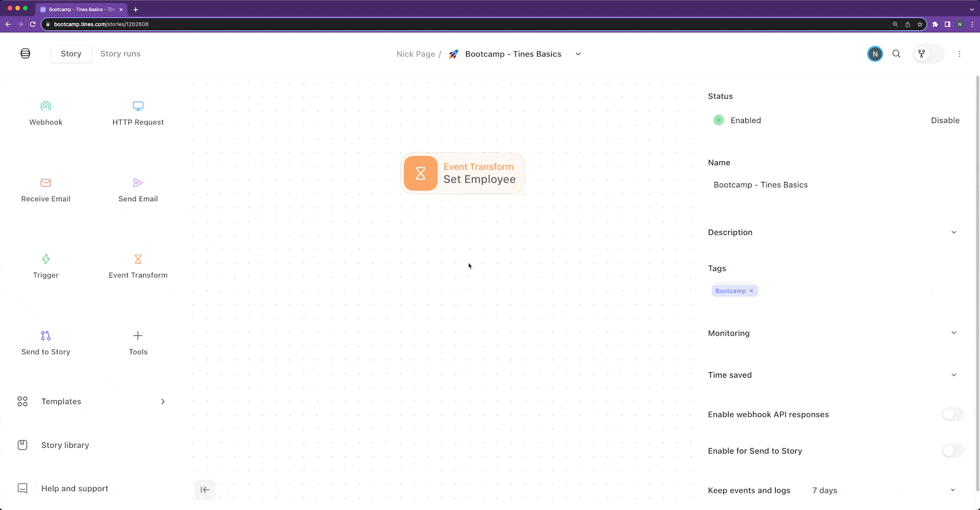Click the Story library icon

pos(23,445)
